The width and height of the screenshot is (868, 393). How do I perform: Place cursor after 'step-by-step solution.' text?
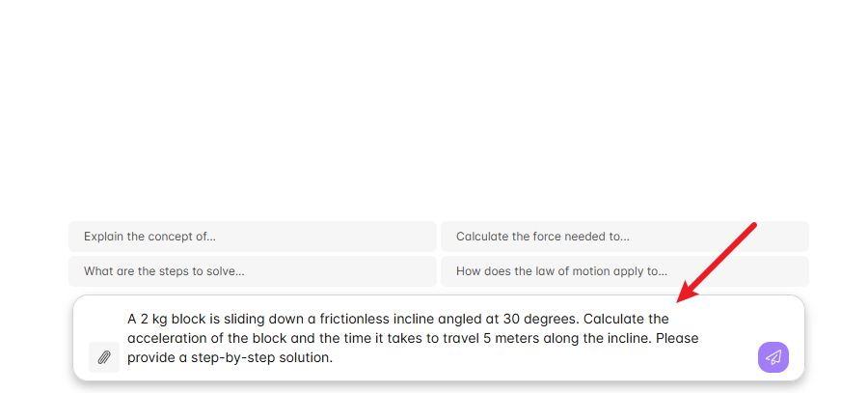coord(334,357)
